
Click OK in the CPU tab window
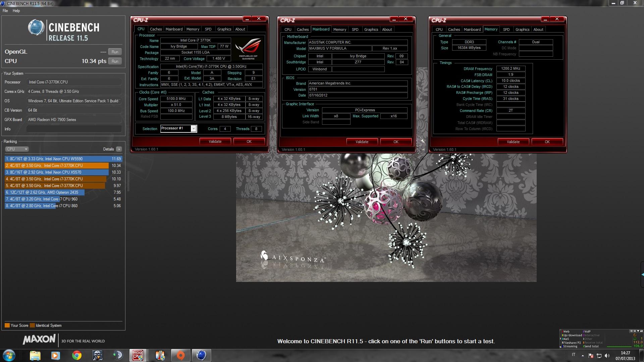pos(249,141)
